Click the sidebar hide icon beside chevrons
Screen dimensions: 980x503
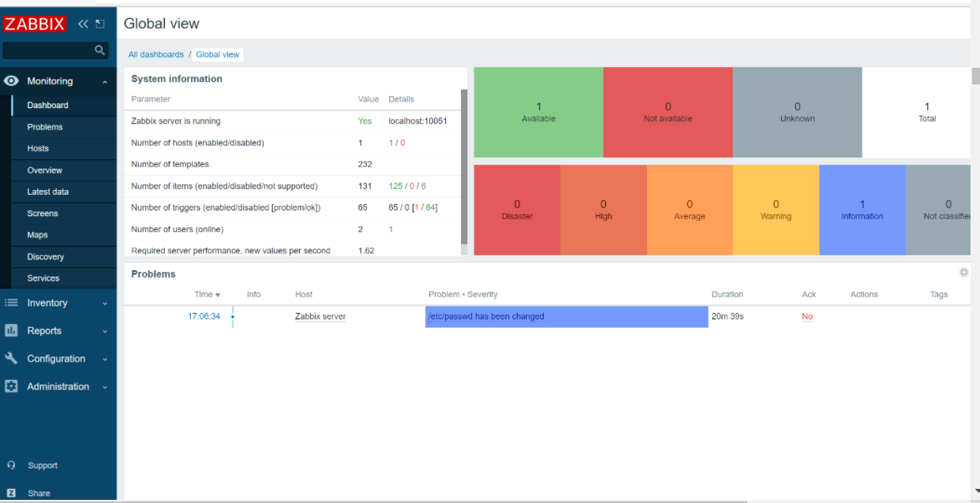100,24
